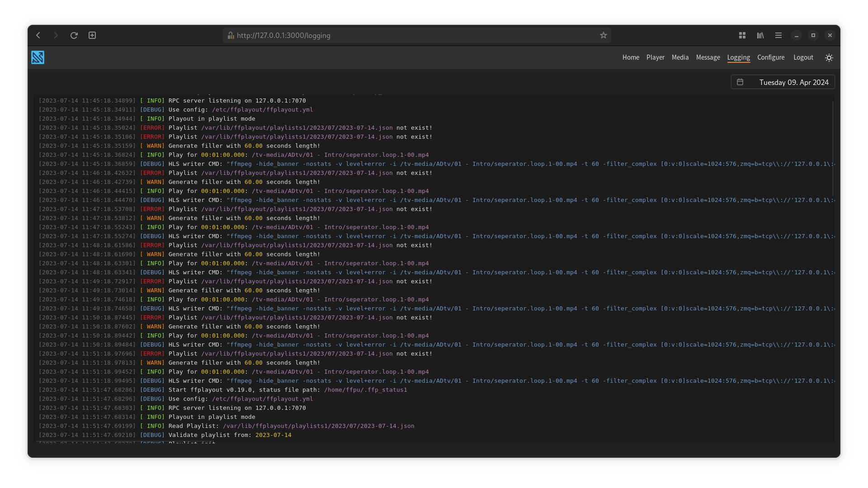Open the date picker showing Tuesday 09. Apr 2024
The height and width of the screenshot is (488, 868).
783,82
